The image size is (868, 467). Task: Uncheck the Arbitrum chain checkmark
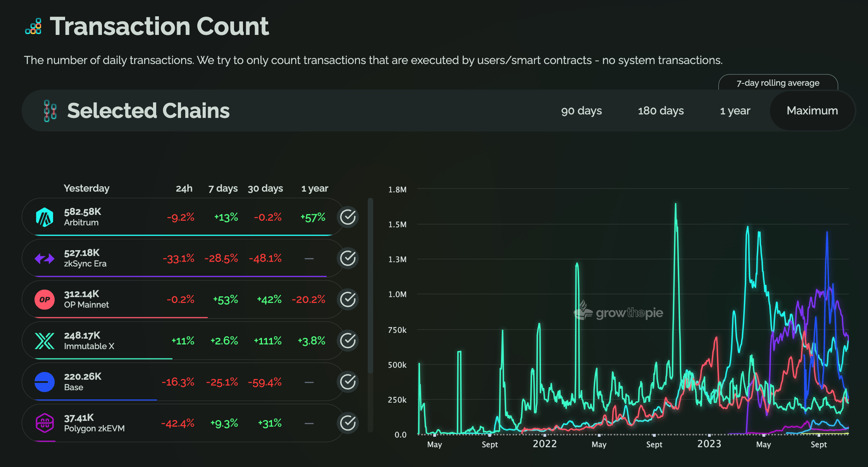[x=348, y=217]
